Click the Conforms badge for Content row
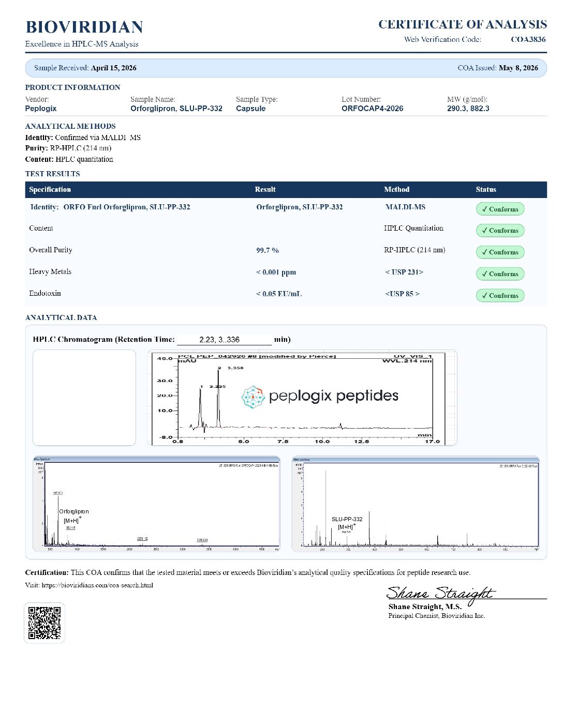563x728 pixels. [500, 231]
